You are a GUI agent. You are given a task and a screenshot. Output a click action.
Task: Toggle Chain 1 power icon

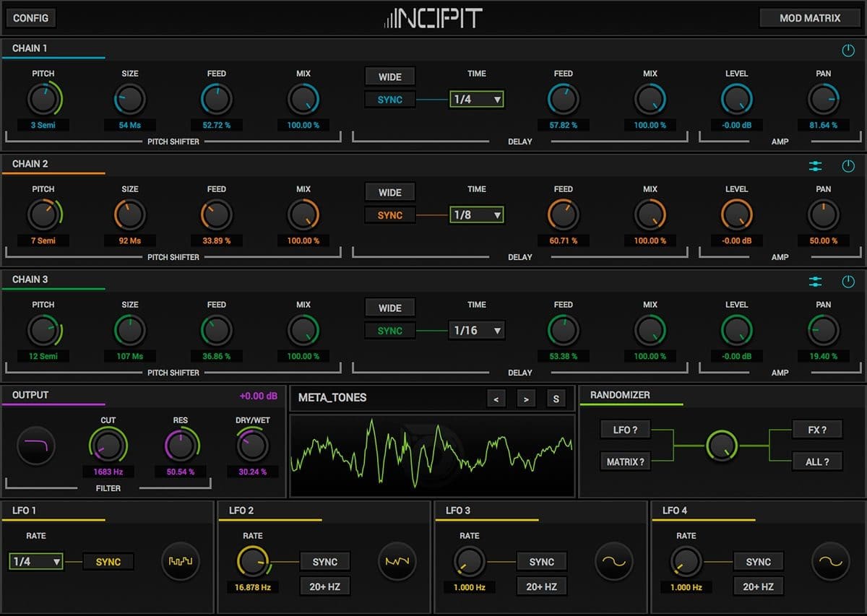848,51
